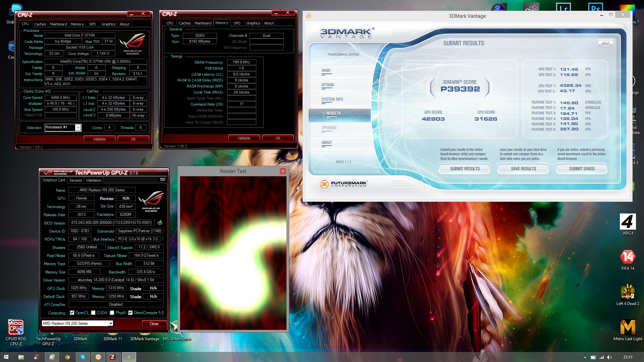The image size is (644, 362).
Task: Show hidden tray icons arrow
Action: (x=585, y=357)
